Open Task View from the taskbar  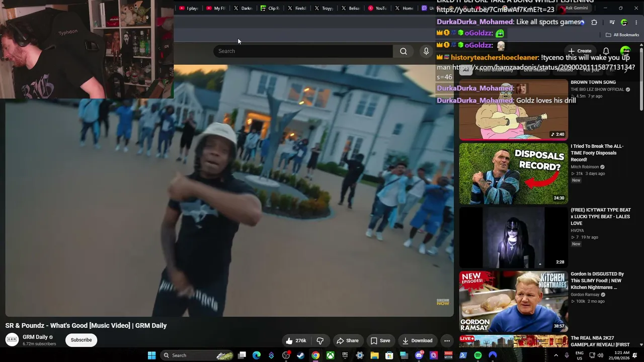242,355
